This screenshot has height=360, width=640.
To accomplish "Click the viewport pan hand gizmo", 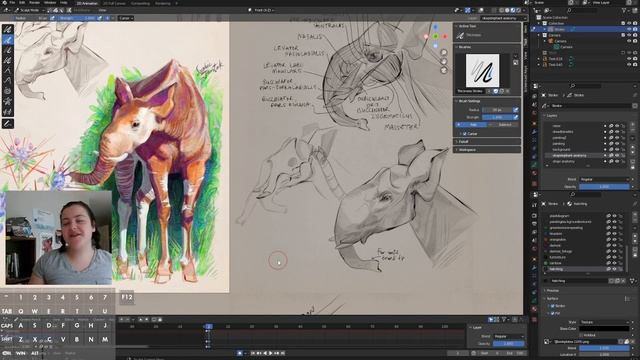I will click(444, 61).
